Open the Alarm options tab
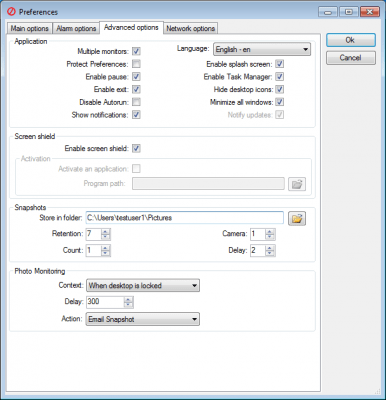The width and height of the screenshot is (386, 400). [76, 28]
